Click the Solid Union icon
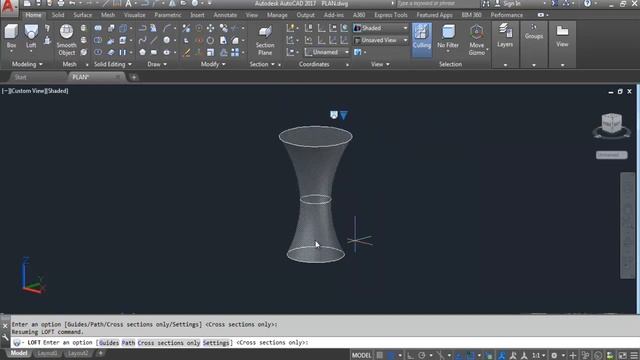The height and width of the screenshot is (360, 640). pyautogui.click(x=98, y=28)
